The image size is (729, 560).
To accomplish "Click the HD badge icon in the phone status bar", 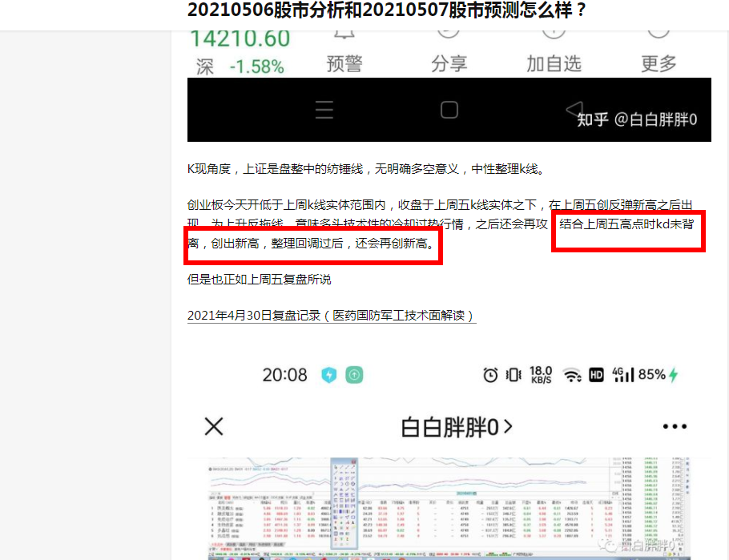I will [597, 375].
